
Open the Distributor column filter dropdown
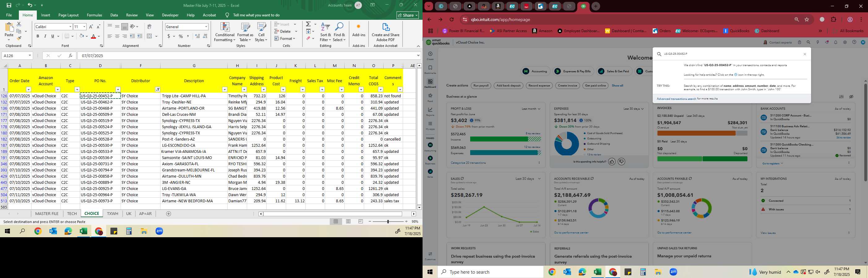(x=157, y=90)
